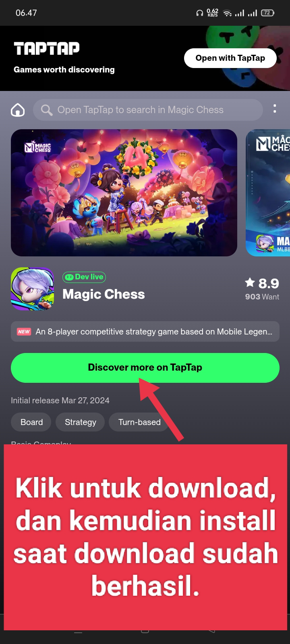Select the Strategy tag
This screenshot has width=290, height=644.
[x=81, y=422]
